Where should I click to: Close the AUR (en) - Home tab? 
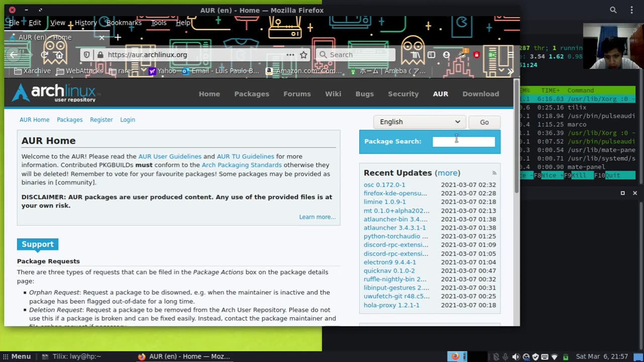tap(102, 37)
